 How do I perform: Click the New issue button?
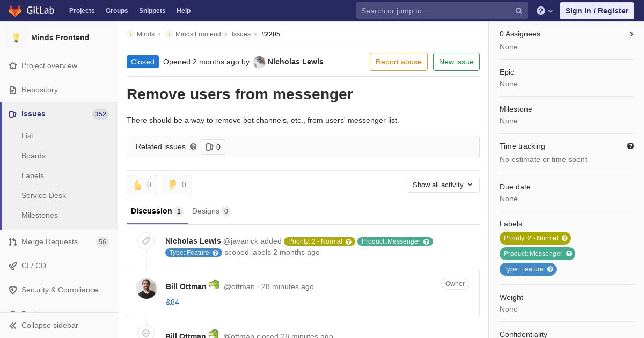pos(456,62)
